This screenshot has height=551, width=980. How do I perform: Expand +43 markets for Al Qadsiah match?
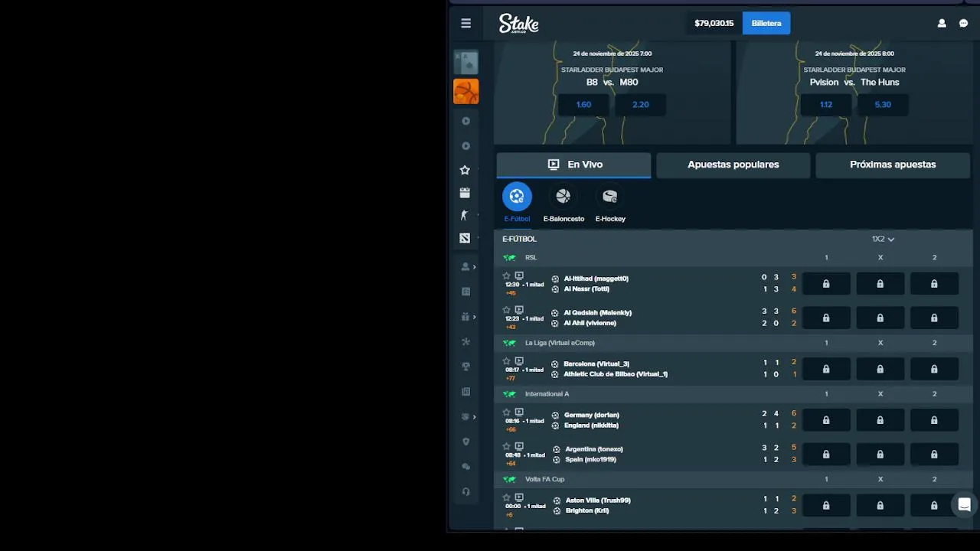[x=511, y=328]
